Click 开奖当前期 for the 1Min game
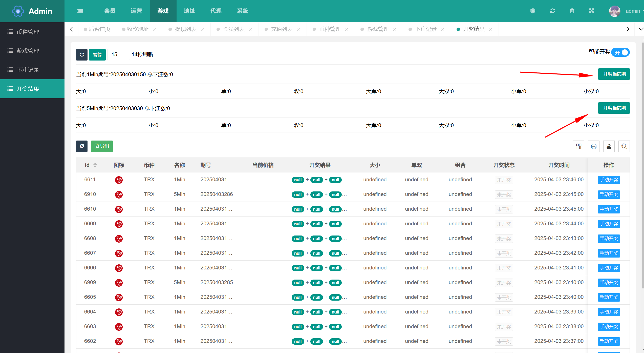 pos(614,74)
